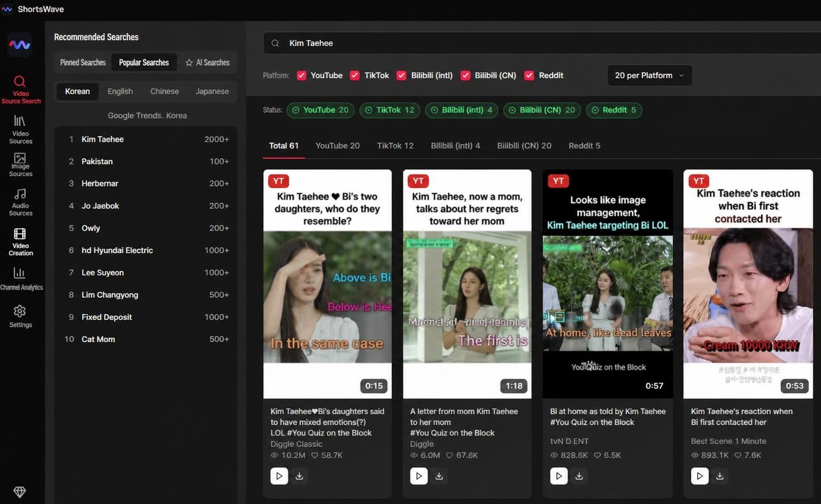Click the search magnifier icon in search bar
Image resolution: width=821 pixels, height=504 pixels.
click(275, 43)
